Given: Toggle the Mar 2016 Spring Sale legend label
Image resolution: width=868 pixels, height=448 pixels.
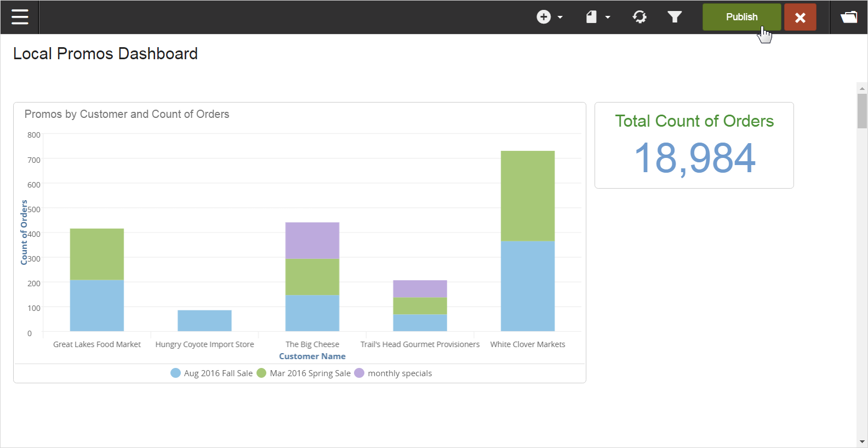Looking at the screenshot, I should pos(310,373).
